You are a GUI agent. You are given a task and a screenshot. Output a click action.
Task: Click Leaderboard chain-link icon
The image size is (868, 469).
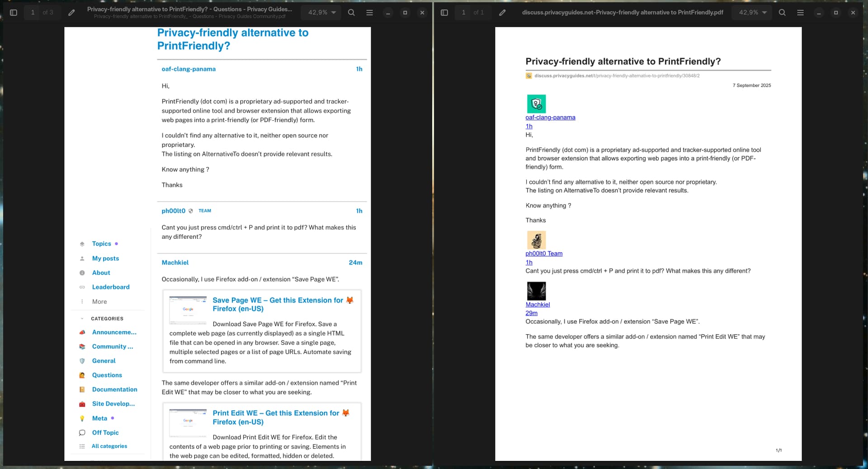click(x=82, y=287)
